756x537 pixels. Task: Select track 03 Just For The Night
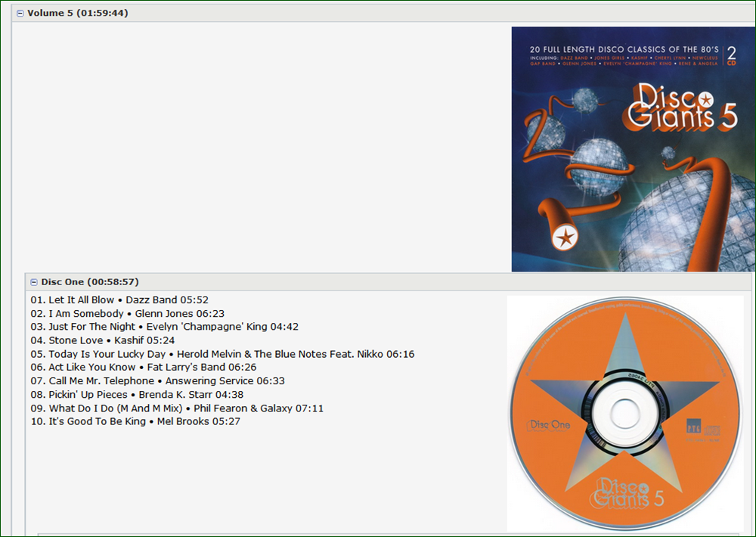coord(164,327)
